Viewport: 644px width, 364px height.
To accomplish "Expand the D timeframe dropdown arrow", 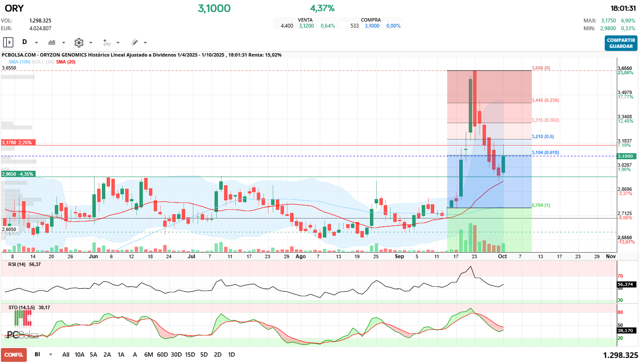I will (36, 43).
